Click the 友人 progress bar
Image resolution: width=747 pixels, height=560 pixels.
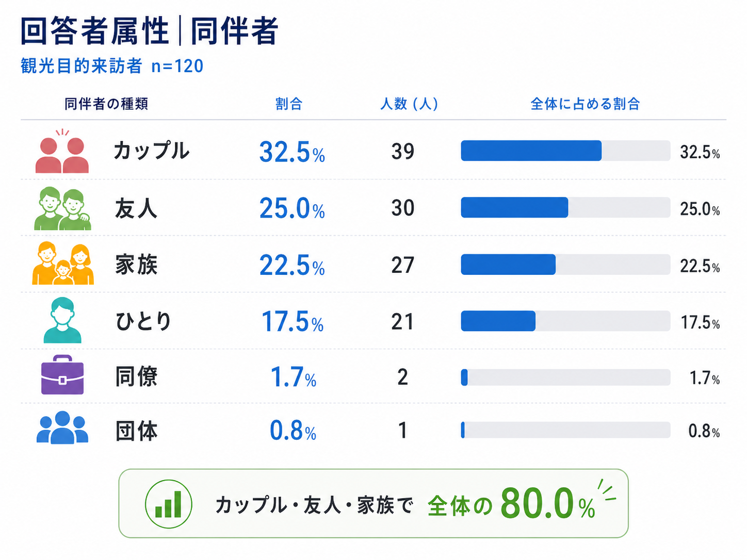[x=565, y=207]
